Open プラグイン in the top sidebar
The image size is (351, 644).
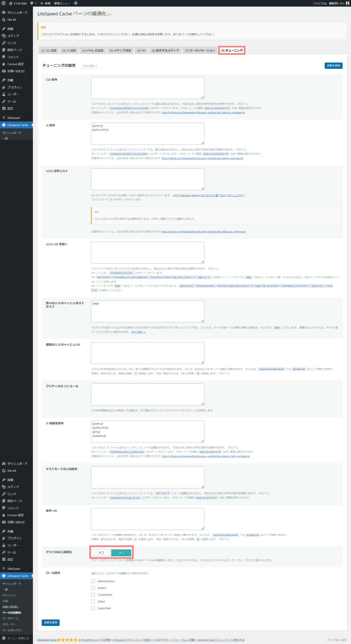[14, 87]
